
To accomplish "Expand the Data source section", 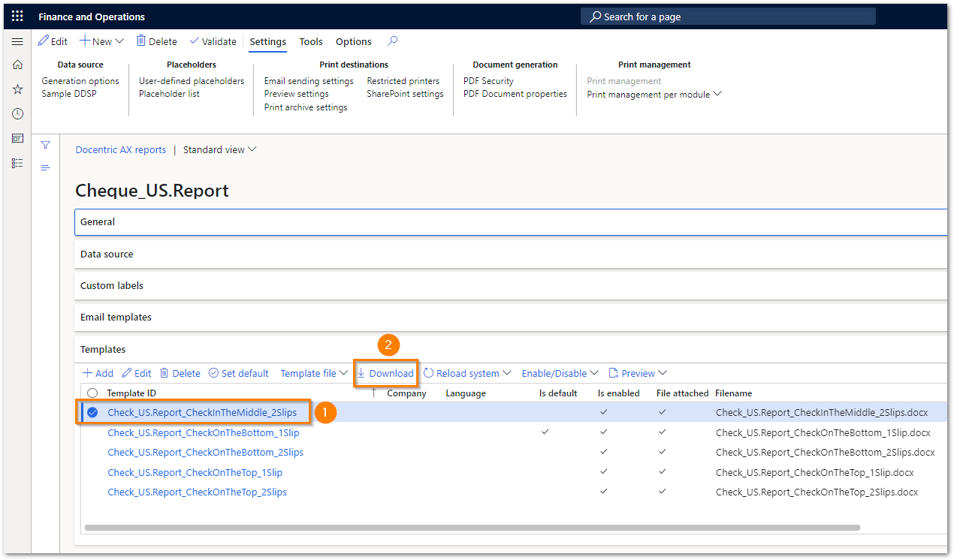I will (511, 254).
